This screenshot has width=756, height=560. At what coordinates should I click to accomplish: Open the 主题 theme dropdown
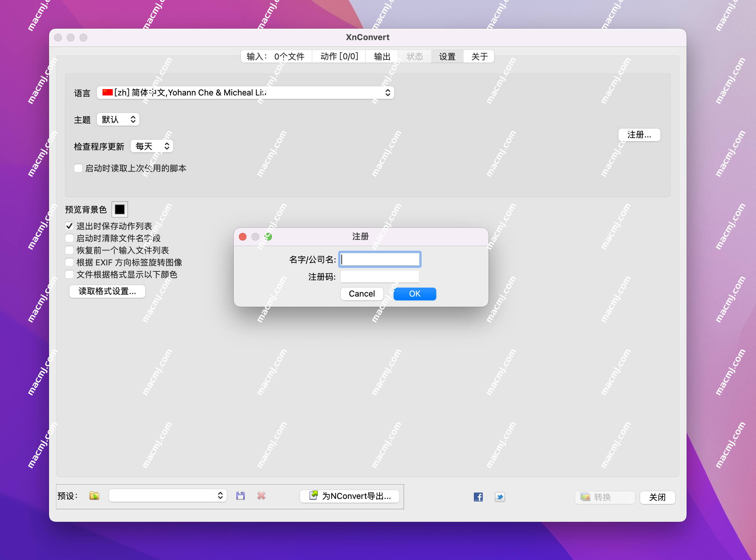tap(118, 119)
